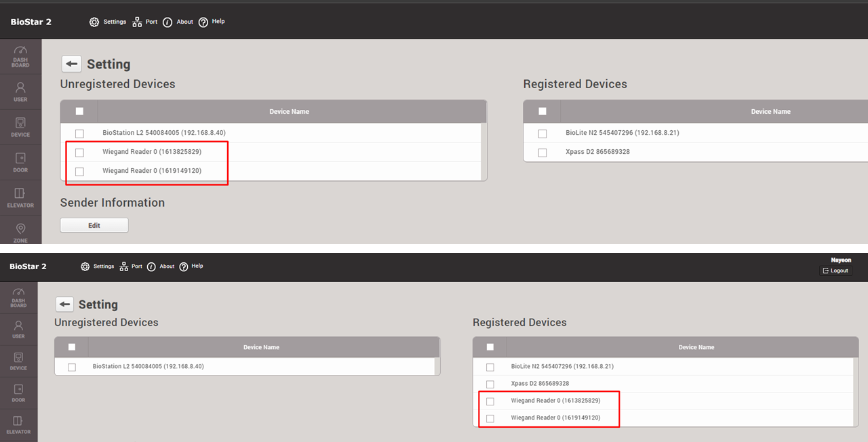Click the back arrow beside Setting in upper window
Viewport: 868px width, 442px height.
(72, 64)
